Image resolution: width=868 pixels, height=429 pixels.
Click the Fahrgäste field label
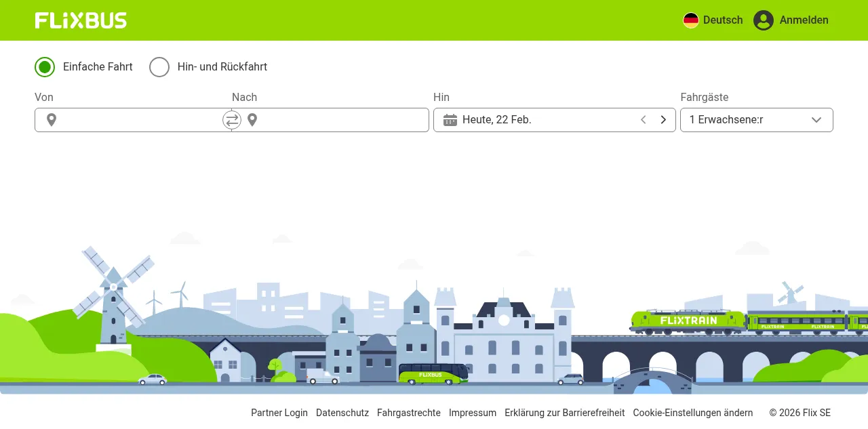click(705, 98)
